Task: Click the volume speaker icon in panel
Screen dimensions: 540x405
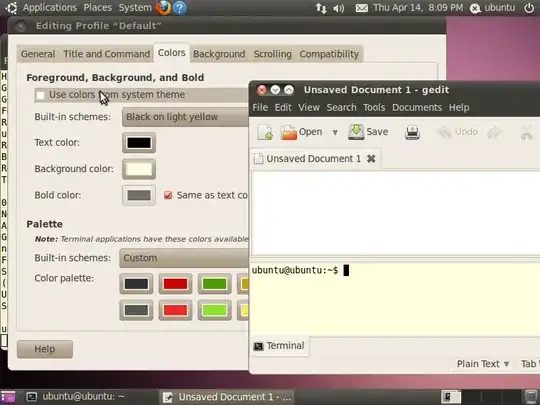Action: 339,8
